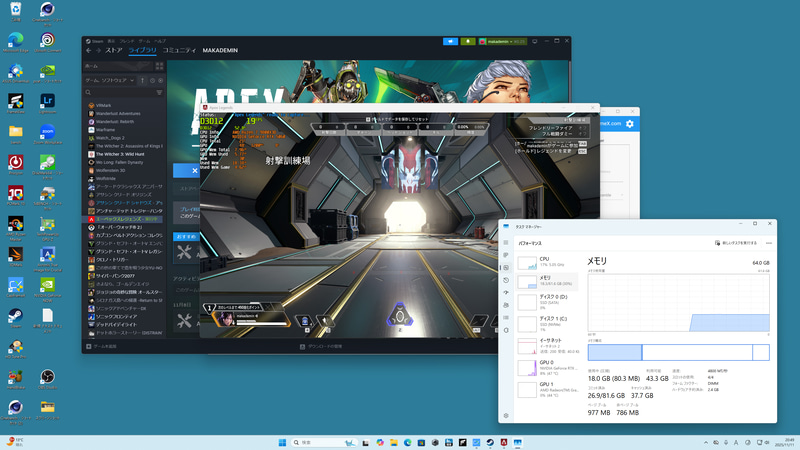Open the ストア tab in Steam

(114, 51)
